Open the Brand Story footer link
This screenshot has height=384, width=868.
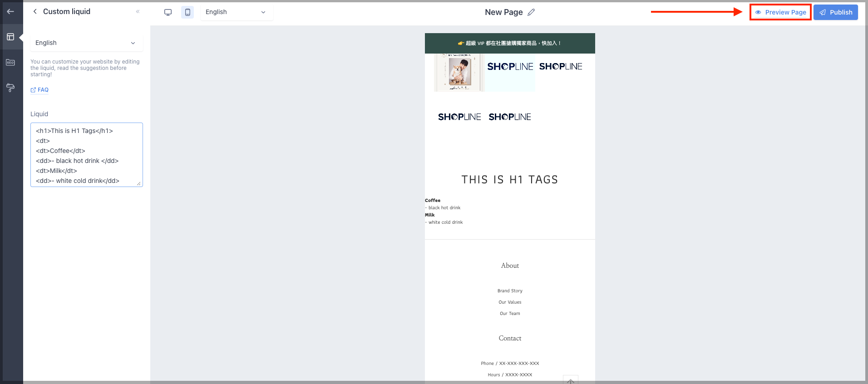coord(510,291)
